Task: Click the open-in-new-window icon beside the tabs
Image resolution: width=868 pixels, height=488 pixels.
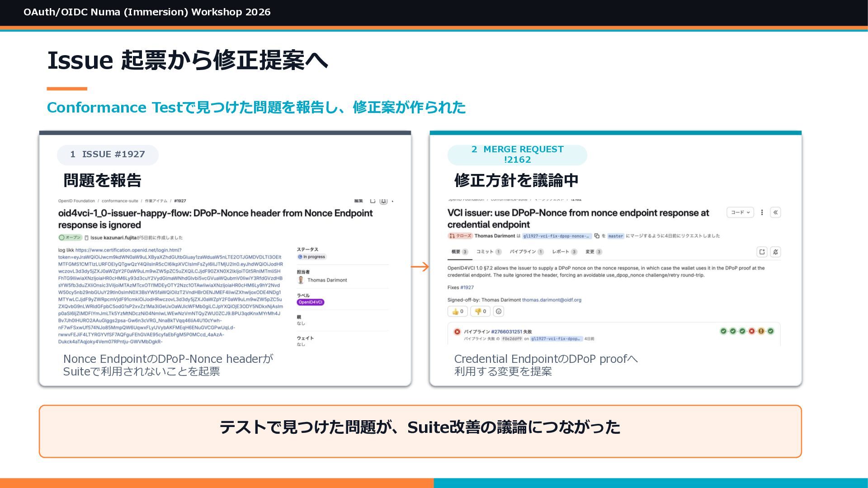Action: pyautogui.click(x=762, y=252)
